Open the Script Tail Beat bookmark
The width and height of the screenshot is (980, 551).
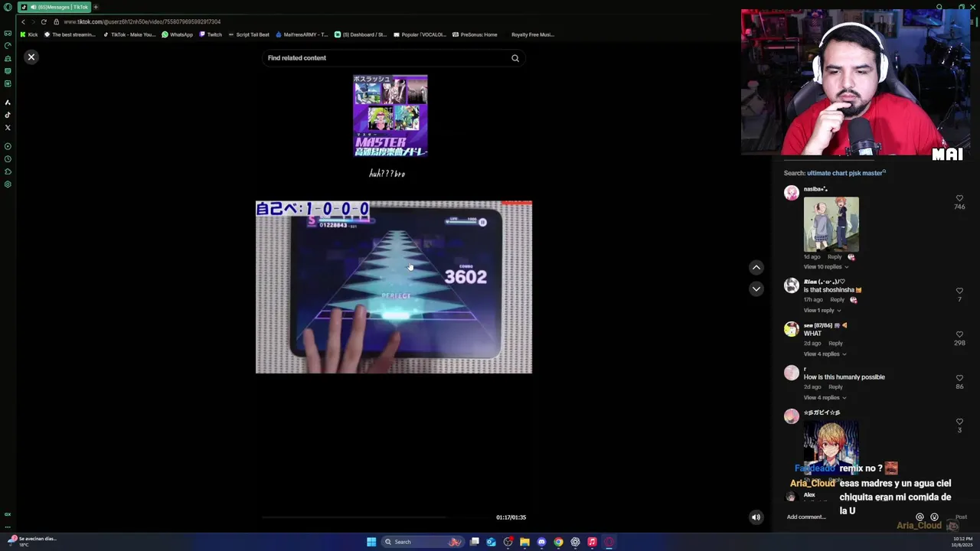coord(249,34)
